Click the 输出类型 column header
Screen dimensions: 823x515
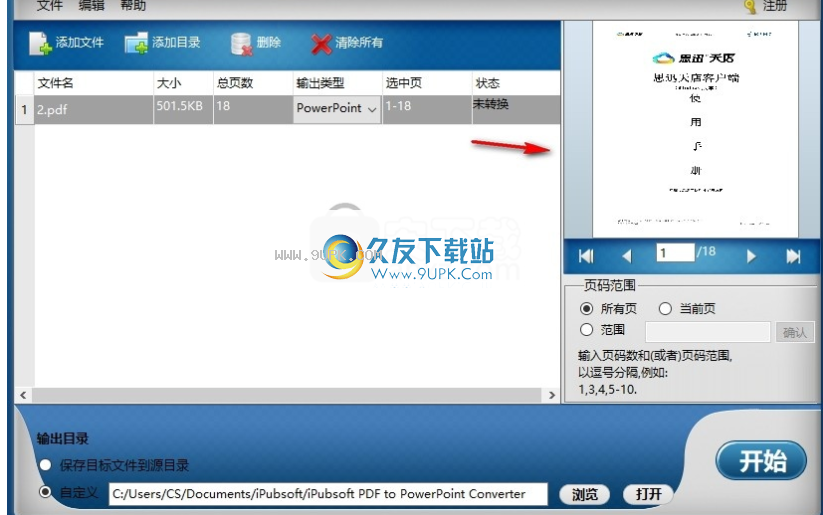337,83
